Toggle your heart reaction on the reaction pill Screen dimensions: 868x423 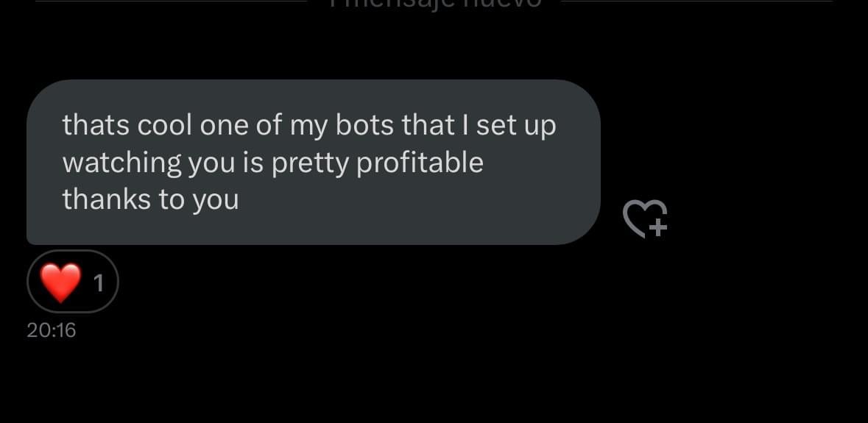(x=73, y=282)
